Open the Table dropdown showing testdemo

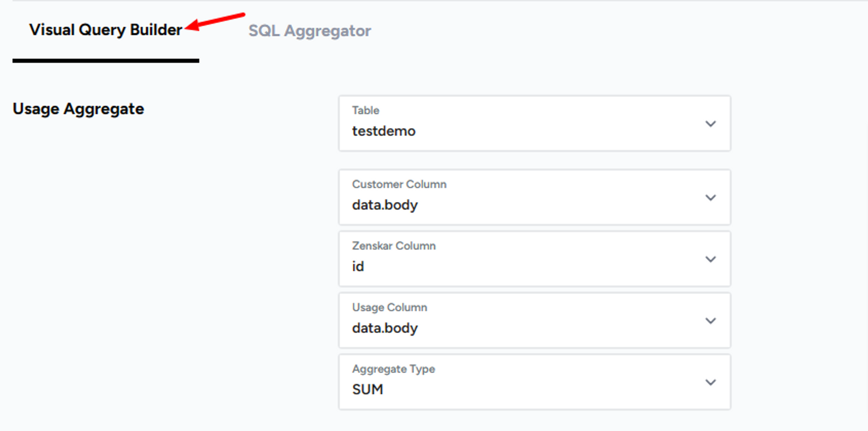coord(535,124)
